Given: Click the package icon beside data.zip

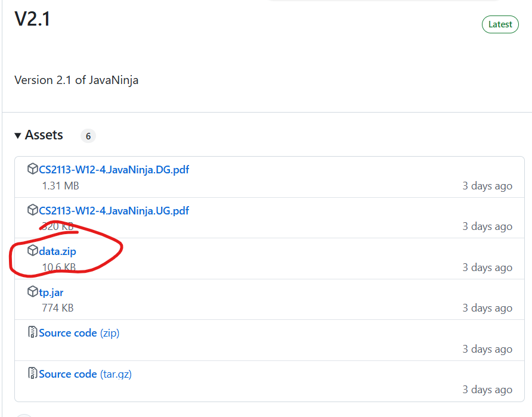Looking at the screenshot, I should [33, 251].
